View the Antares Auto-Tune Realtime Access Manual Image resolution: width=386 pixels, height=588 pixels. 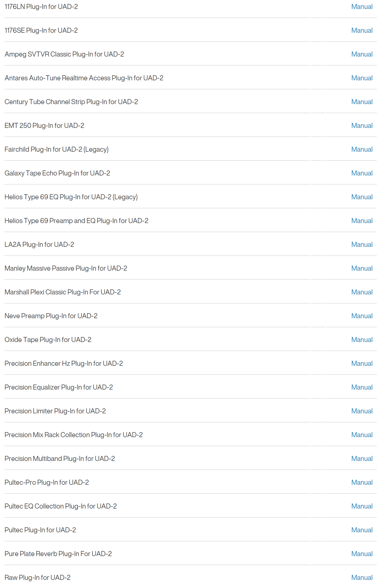[362, 78]
